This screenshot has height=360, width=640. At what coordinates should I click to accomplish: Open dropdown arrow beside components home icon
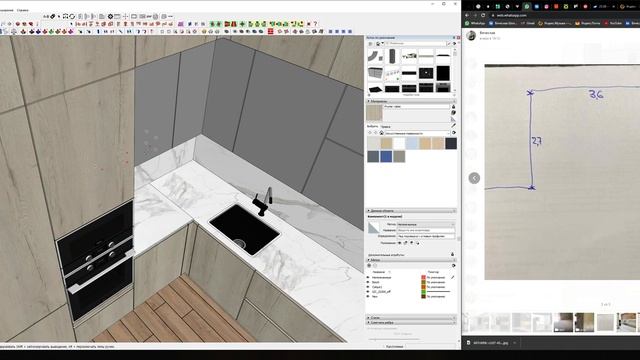382,43
